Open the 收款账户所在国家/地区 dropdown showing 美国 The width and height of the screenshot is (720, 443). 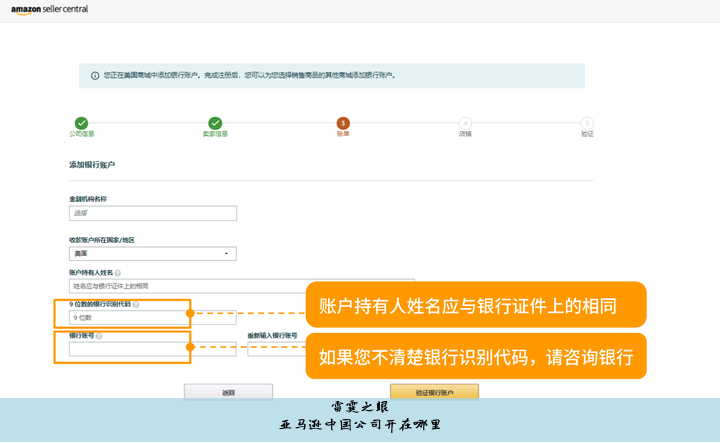point(153,254)
